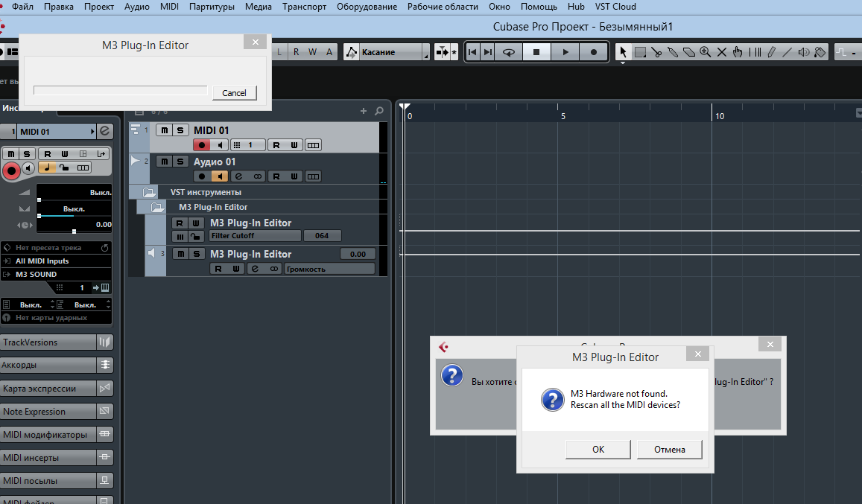This screenshot has width=862, height=504.
Task: Open the Громкость automation parameter dropdown
Action: (329, 269)
